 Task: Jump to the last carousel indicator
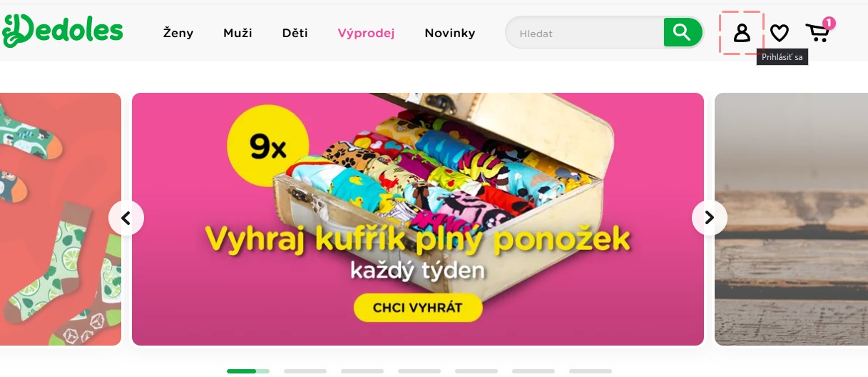point(591,371)
